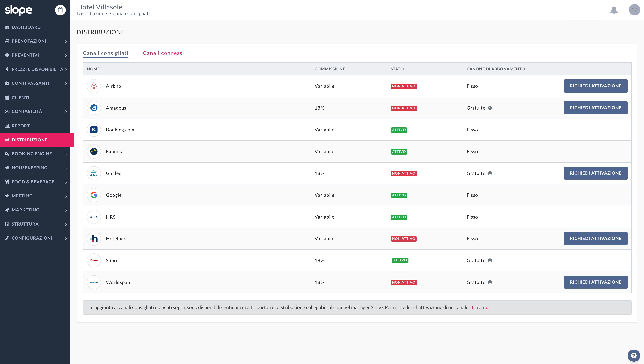Click the notifications bell icon
The image size is (644, 364).
click(x=614, y=10)
